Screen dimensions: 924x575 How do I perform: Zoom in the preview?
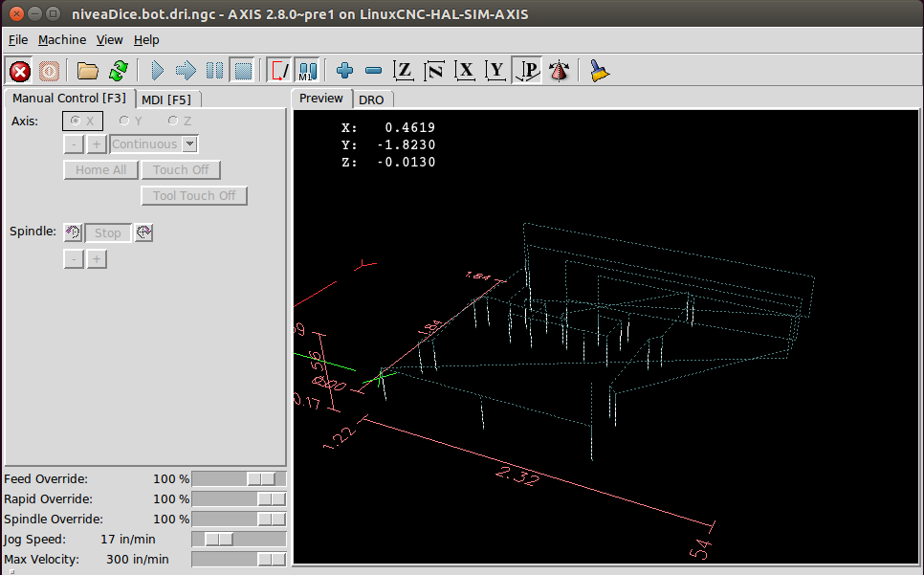pyautogui.click(x=344, y=72)
